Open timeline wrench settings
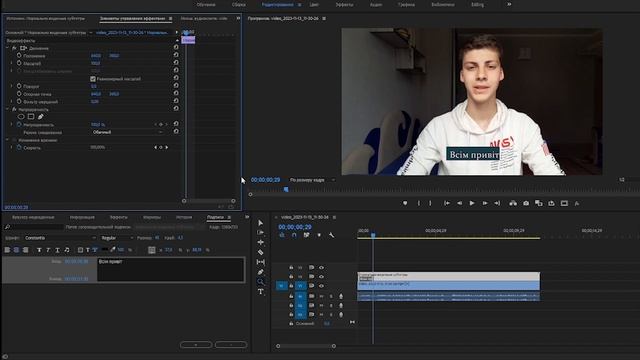 (x=331, y=235)
